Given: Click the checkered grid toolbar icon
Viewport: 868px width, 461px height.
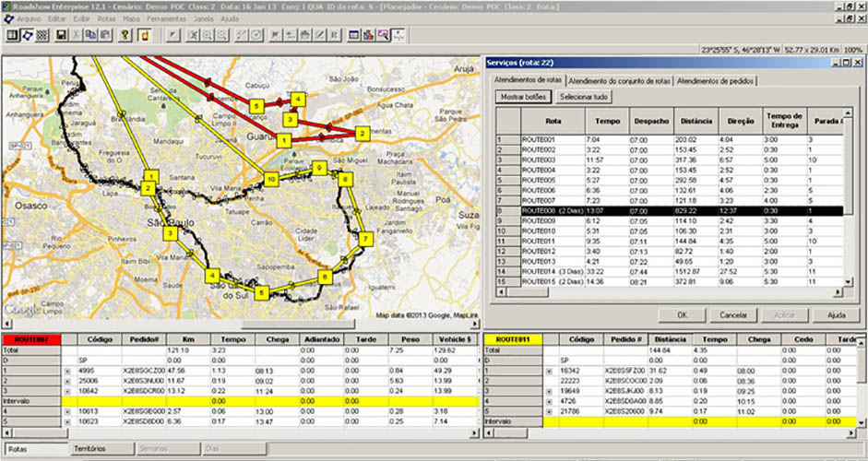Looking at the screenshot, I should (42, 35).
